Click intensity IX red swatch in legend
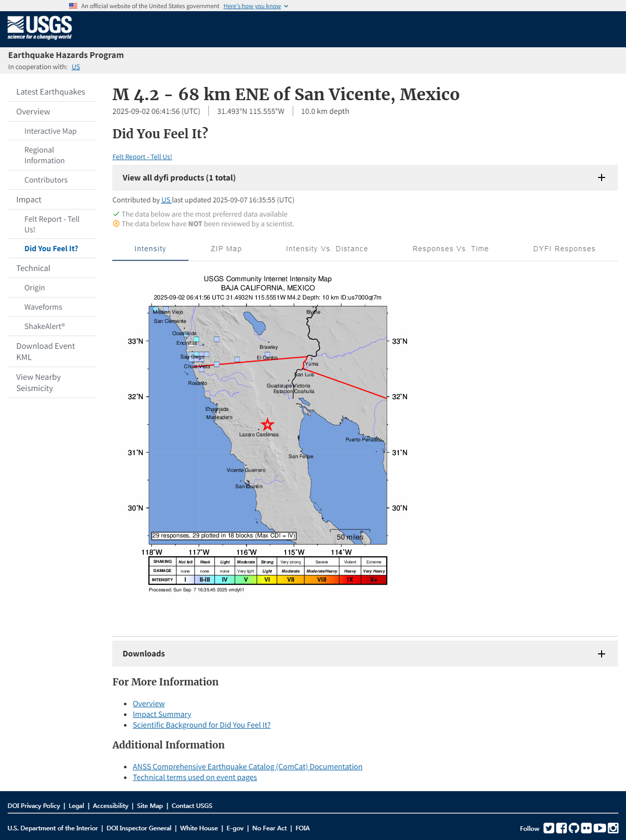 click(x=350, y=580)
